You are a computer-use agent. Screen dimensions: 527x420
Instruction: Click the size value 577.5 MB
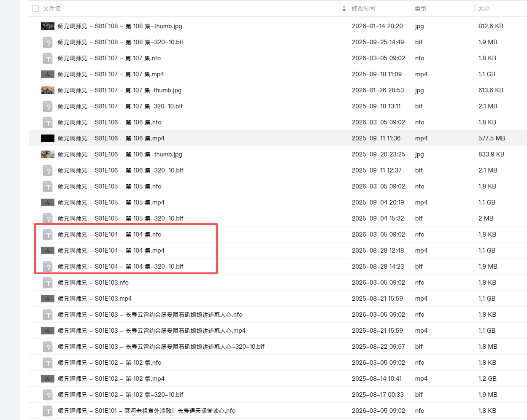click(x=492, y=138)
